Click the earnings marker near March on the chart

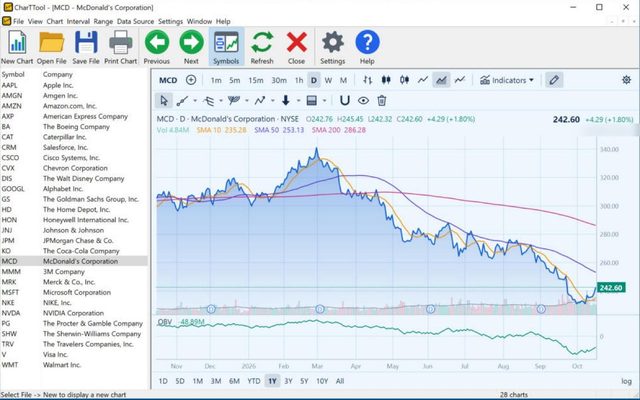point(320,309)
